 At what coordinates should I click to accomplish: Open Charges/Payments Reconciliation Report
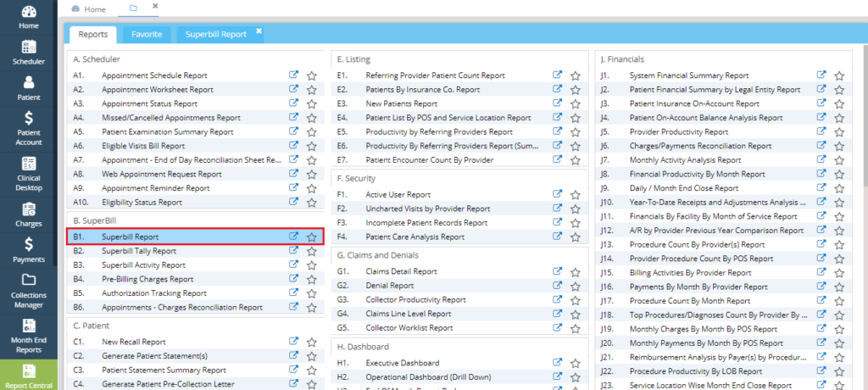[700, 146]
